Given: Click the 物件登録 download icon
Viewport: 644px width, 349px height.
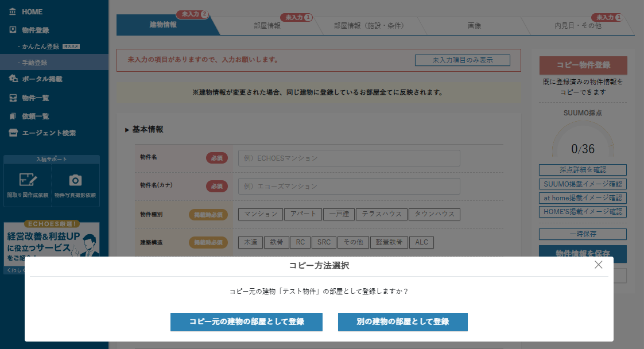Looking at the screenshot, I should click(x=13, y=30).
